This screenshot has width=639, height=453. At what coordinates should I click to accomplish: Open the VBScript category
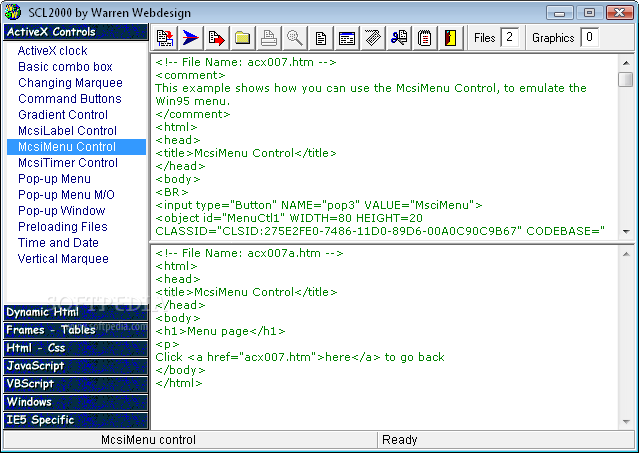pos(75,384)
